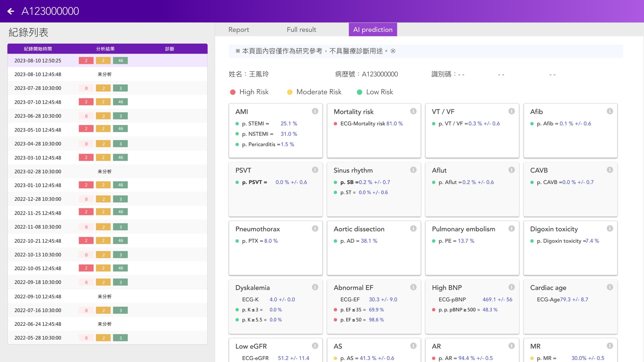Select record 2023-04-28 10:30:00

click(107, 144)
